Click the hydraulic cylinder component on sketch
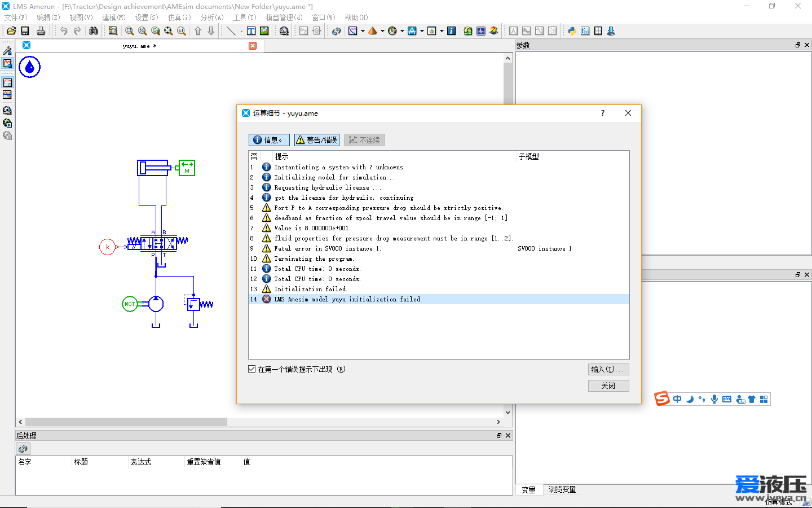Image resolution: width=812 pixels, height=508 pixels. pos(153,168)
